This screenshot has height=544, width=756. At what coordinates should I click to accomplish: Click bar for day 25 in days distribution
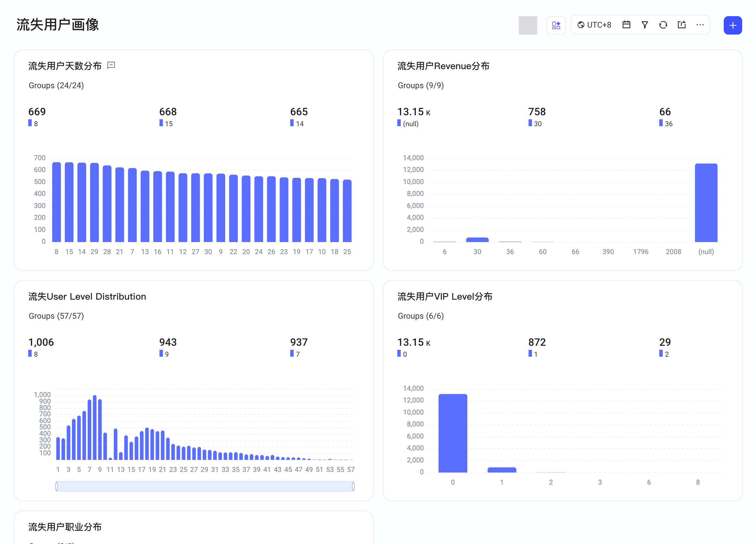[x=347, y=210]
